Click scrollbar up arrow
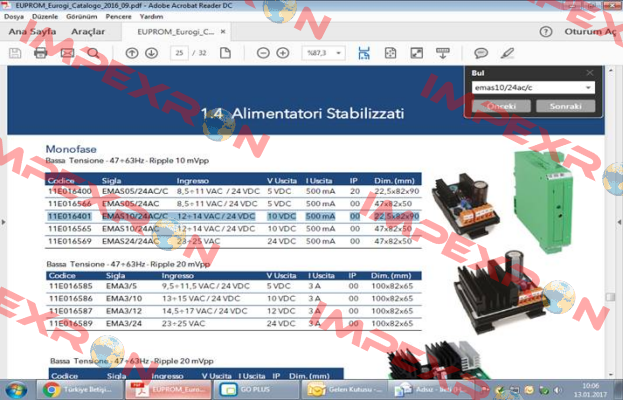 611,70
